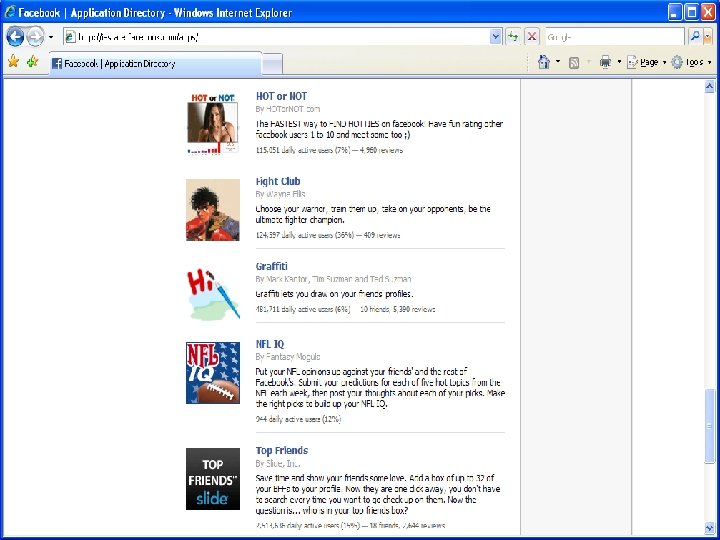Click Fight Club's daily active users text
The height and width of the screenshot is (540, 720).
pos(305,235)
